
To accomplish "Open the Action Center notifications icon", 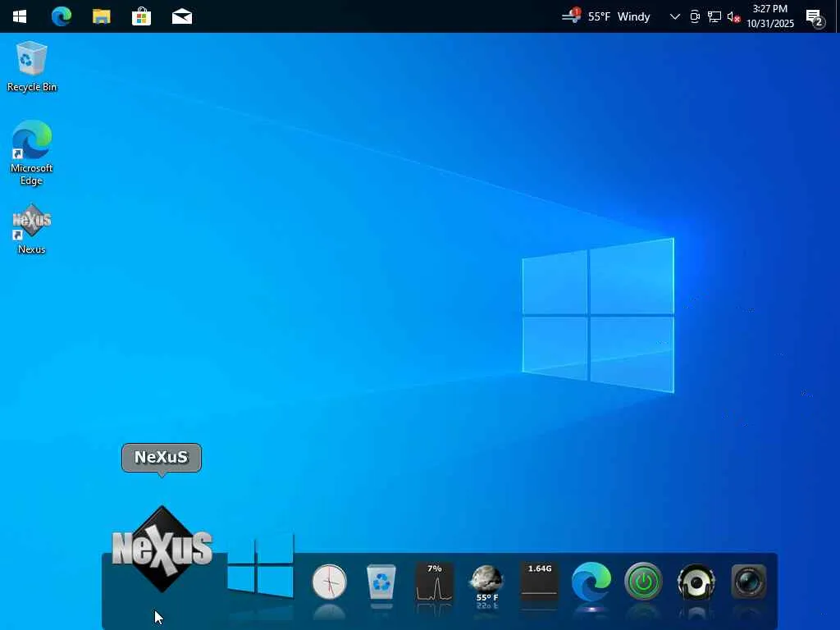I will pyautogui.click(x=815, y=18).
